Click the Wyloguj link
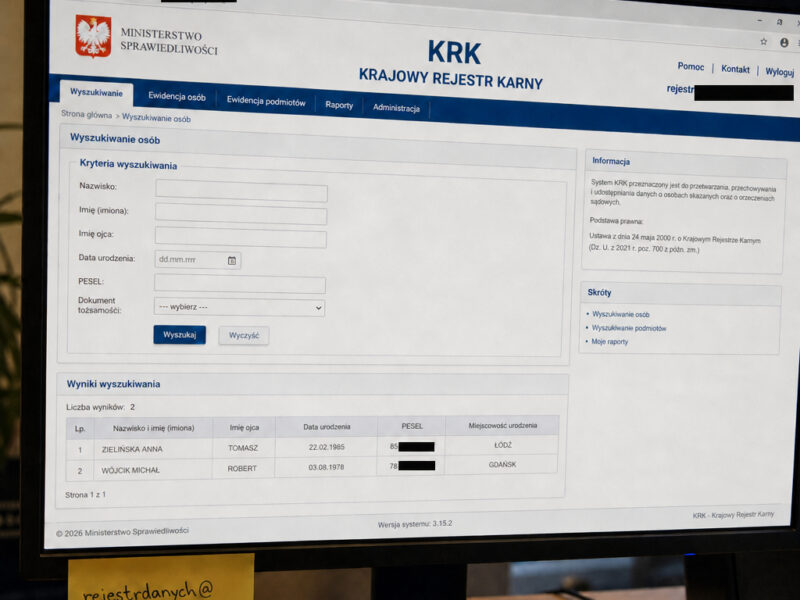Screen dimensions: 800x600 tap(780, 72)
